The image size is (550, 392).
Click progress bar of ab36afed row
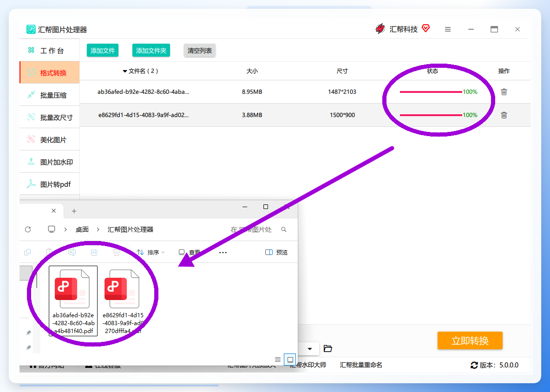pos(431,92)
